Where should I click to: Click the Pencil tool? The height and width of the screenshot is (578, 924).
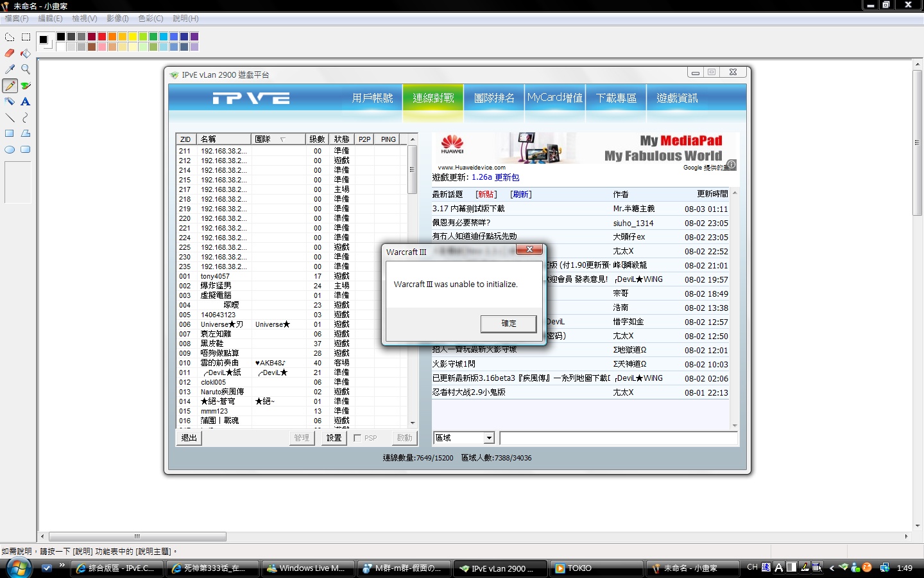[x=10, y=85]
